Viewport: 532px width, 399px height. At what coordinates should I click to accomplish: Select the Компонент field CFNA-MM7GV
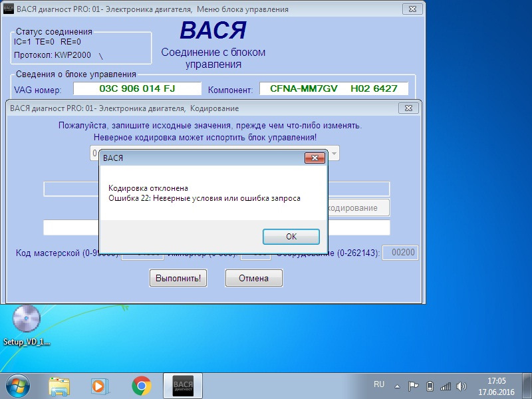click(x=334, y=89)
